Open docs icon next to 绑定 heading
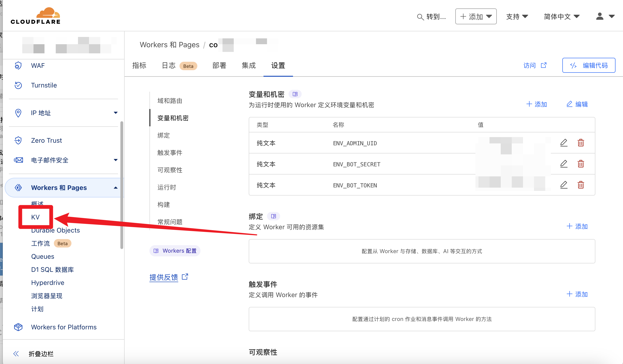This screenshot has height=364, width=623. [273, 216]
